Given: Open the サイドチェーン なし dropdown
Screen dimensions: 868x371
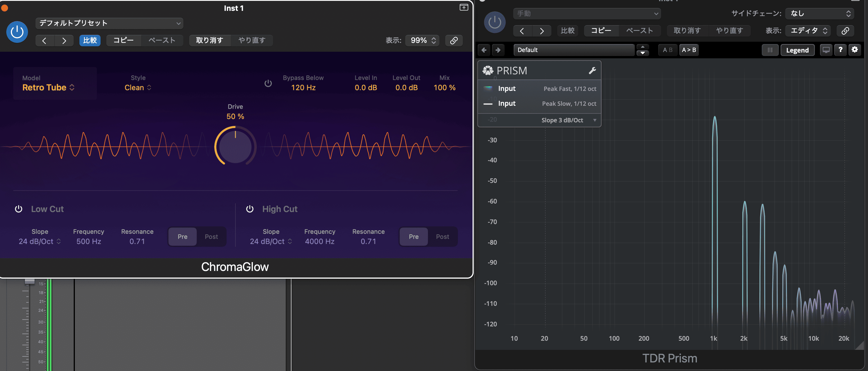Looking at the screenshot, I should click(x=820, y=13).
